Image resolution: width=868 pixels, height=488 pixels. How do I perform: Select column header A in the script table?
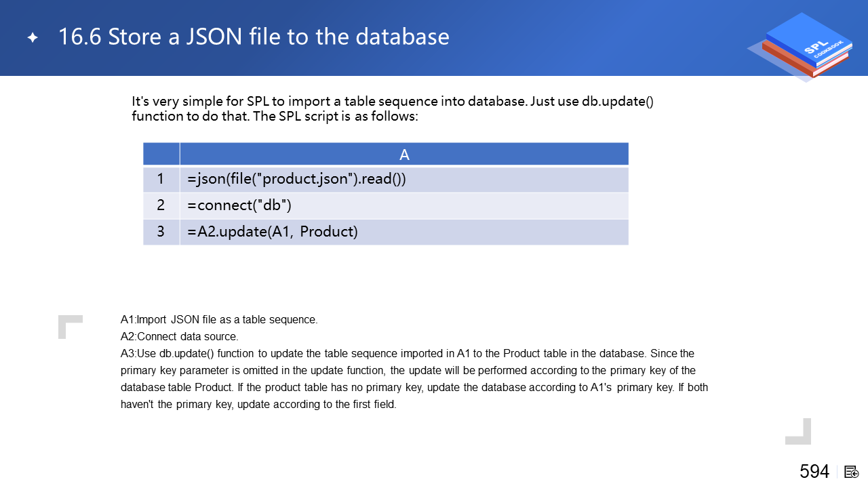pos(404,155)
